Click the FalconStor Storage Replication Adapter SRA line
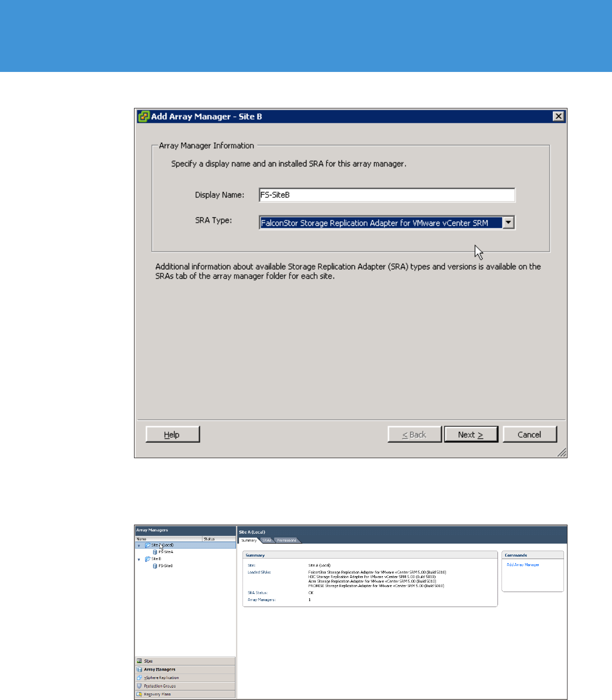 377,573
